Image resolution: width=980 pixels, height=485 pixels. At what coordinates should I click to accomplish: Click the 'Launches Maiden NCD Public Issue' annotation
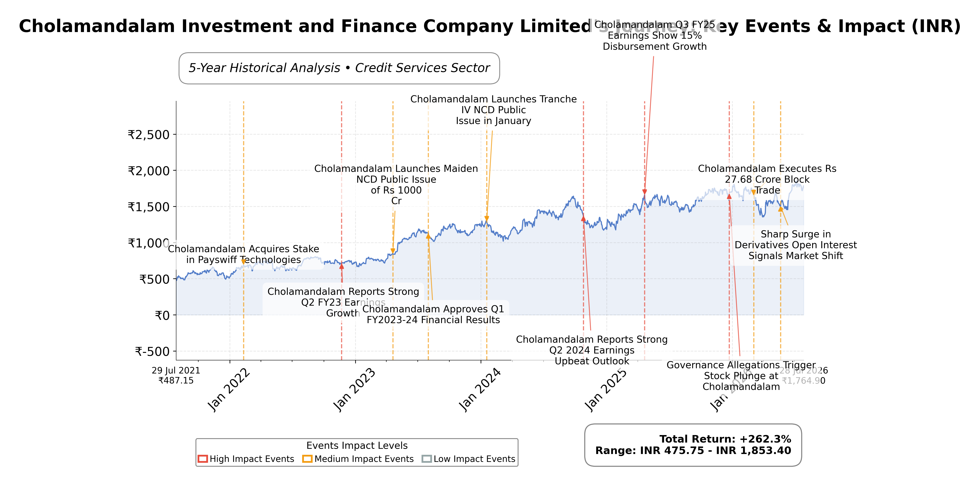(396, 185)
